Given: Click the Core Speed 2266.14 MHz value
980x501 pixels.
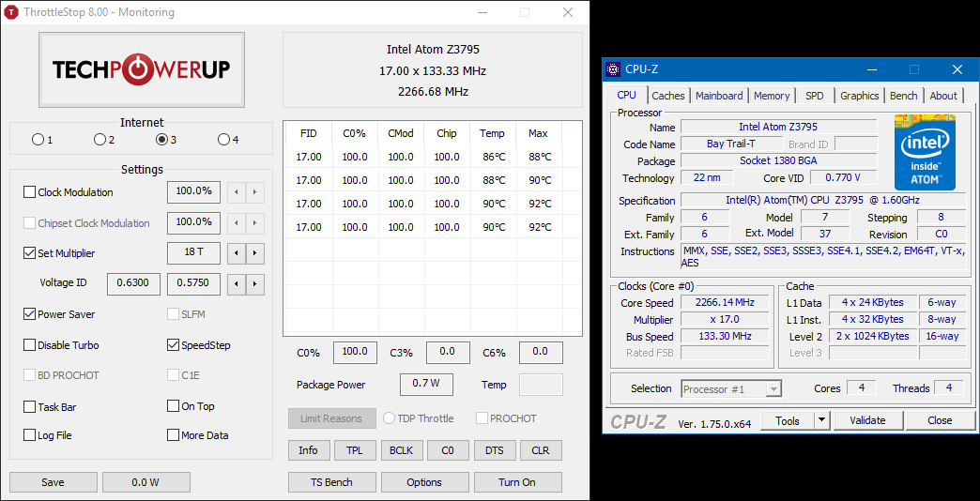Looking at the screenshot, I should pos(725,303).
